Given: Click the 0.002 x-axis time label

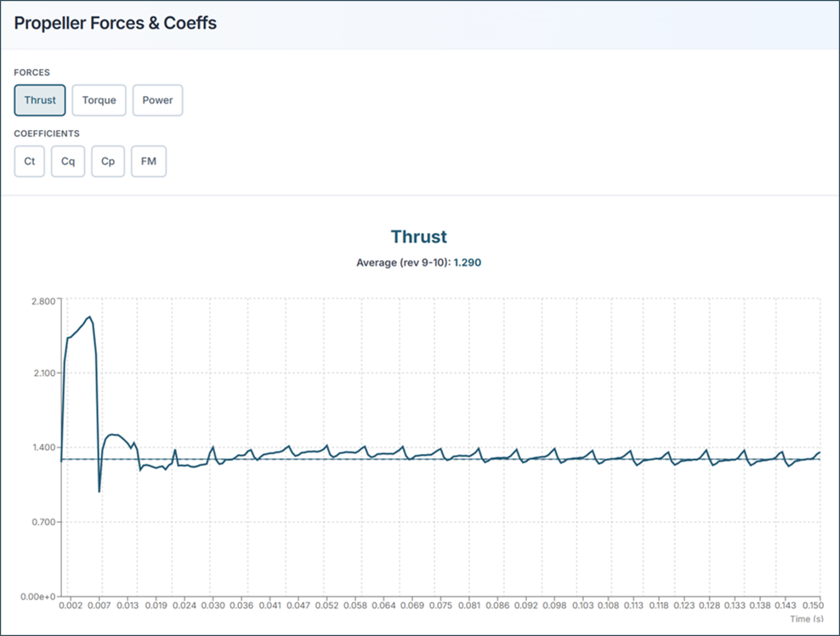Looking at the screenshot, I should point(70,606).
